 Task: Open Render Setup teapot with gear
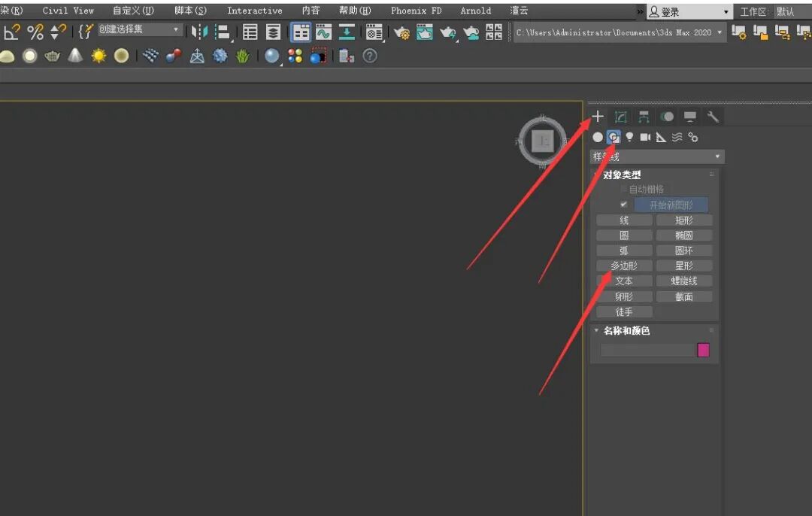click(x=401, y=33)
